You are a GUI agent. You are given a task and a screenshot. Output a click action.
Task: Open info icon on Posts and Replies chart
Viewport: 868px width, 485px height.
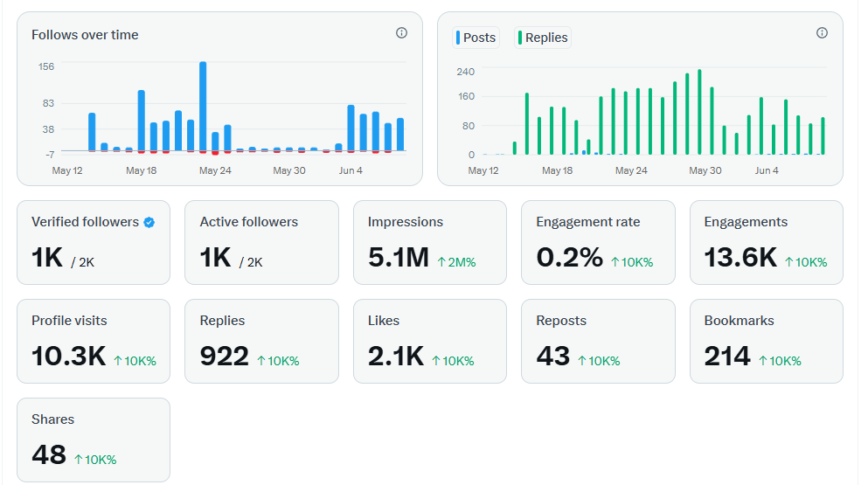[x=822, y=33]
